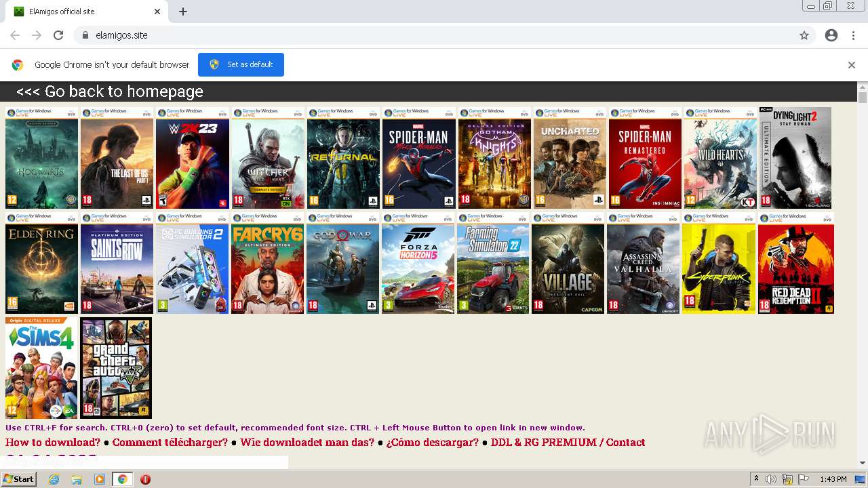The height and width of the screenshot is (488, 868).
Task: Open Resident Evil Village cover
Action: click(568, 263)
